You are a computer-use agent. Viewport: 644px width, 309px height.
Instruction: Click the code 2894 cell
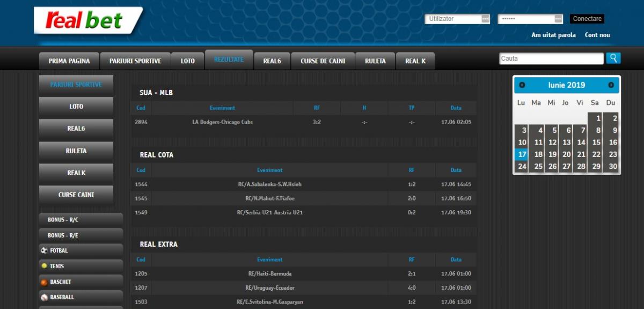click(141, 122)
